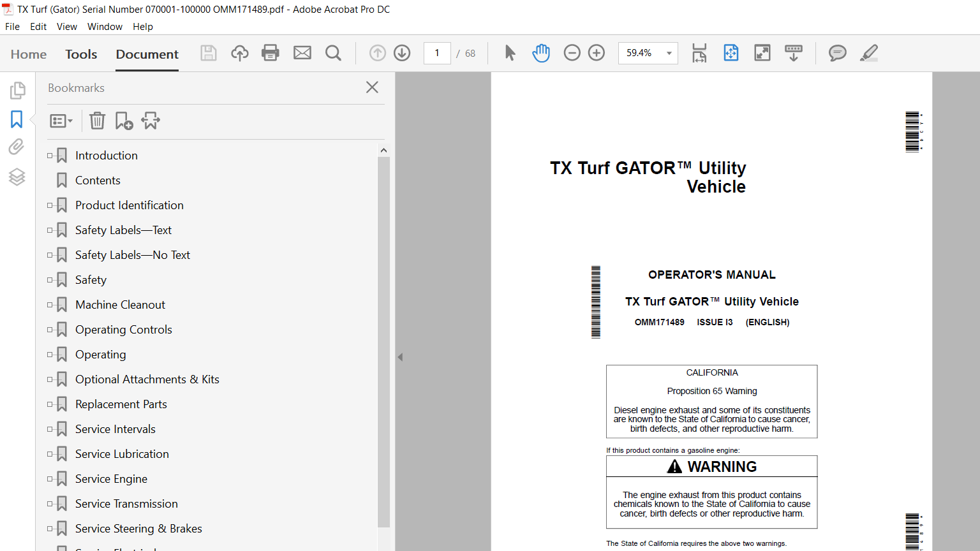Image resolution: width=980 pixels, height=551 pixels.
Task: Expand the Product Identification bookmark
Action: tap(50, 205)
